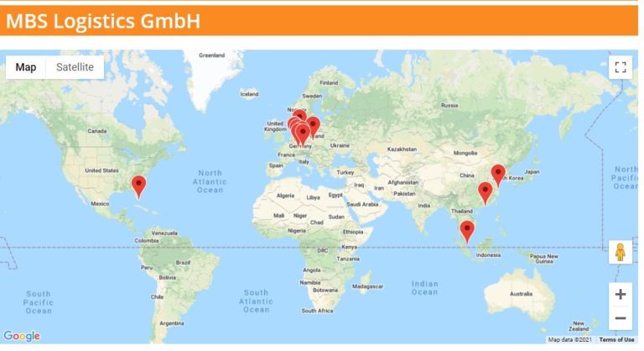The height and width of the screenshot is (351, 644).
Task: Toggle fullscreen map view
Action: (621, 67)
